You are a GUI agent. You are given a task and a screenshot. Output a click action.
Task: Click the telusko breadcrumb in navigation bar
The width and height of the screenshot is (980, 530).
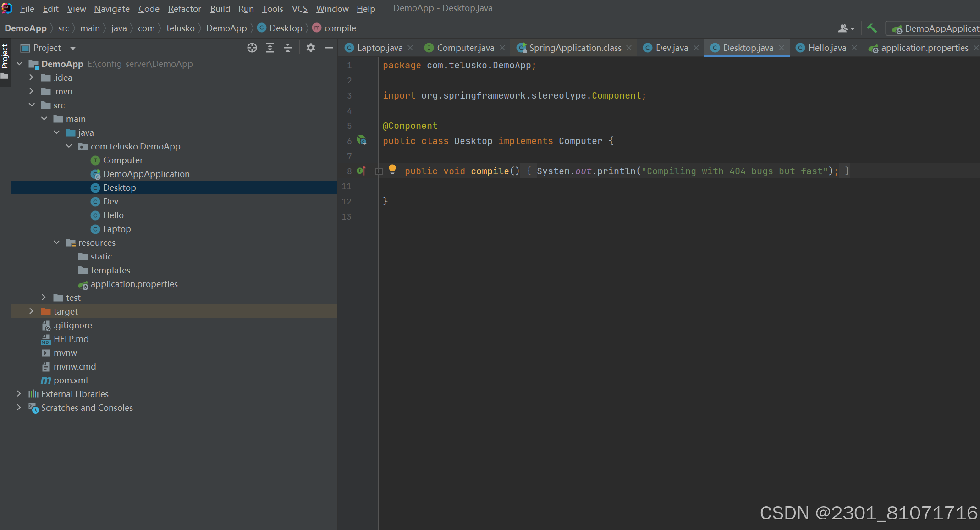tap(180, 28)
